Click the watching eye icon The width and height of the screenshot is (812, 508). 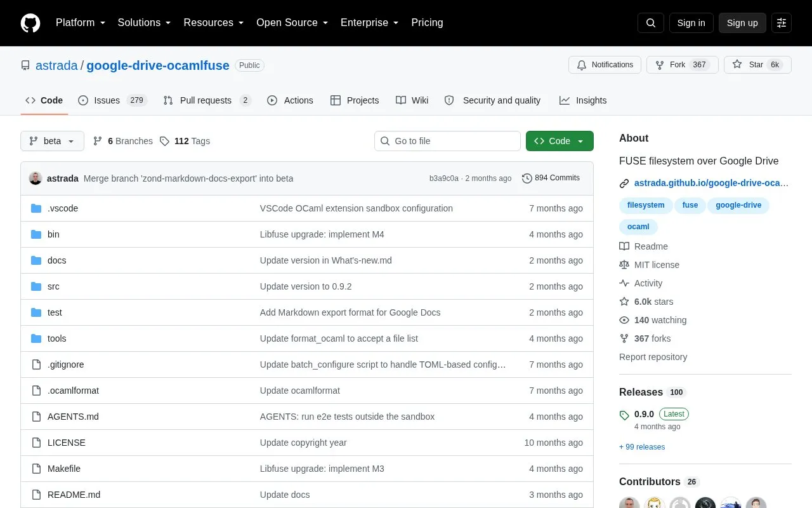tap(624, 320)
